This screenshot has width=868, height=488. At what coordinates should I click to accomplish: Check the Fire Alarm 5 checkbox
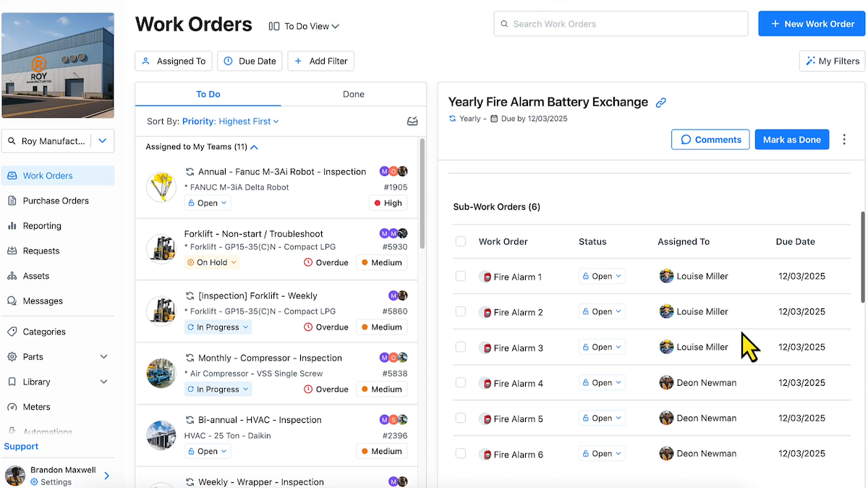pyautogui.click(x=461, y=418)
